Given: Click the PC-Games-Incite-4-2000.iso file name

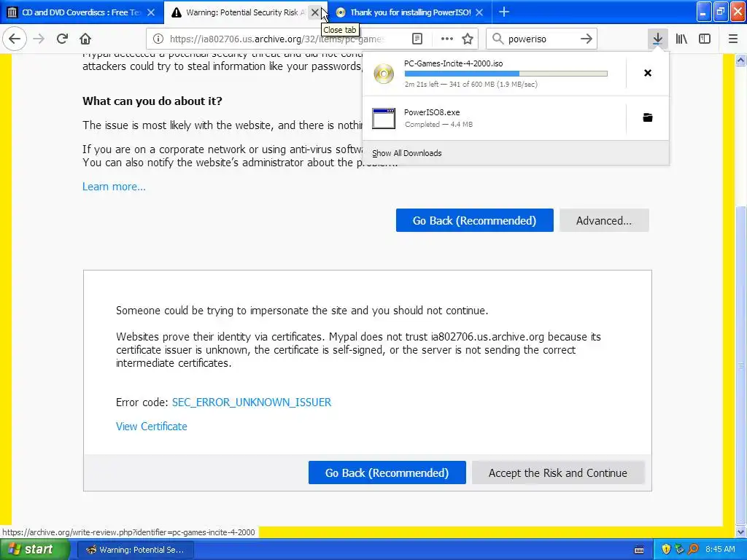Looking at the screenshot, I should click(x=454, y=63).
